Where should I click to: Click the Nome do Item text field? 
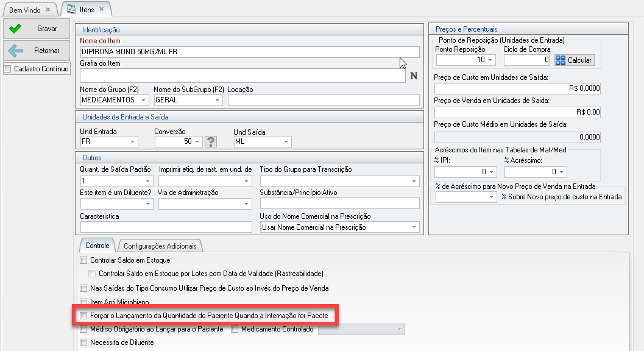coord(250,52)
